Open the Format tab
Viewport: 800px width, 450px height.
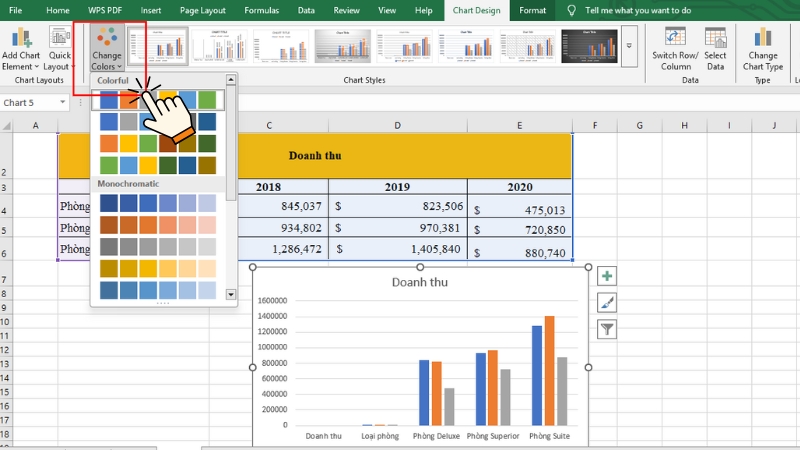(x=533, y=10)
